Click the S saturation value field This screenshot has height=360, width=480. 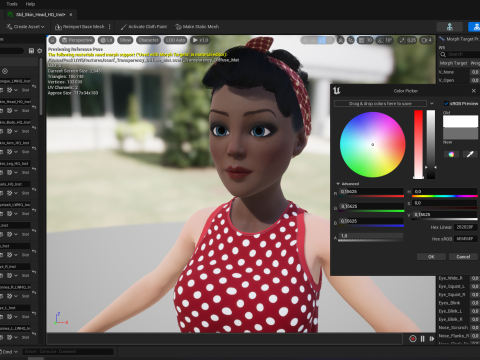[x=445, y=203]
